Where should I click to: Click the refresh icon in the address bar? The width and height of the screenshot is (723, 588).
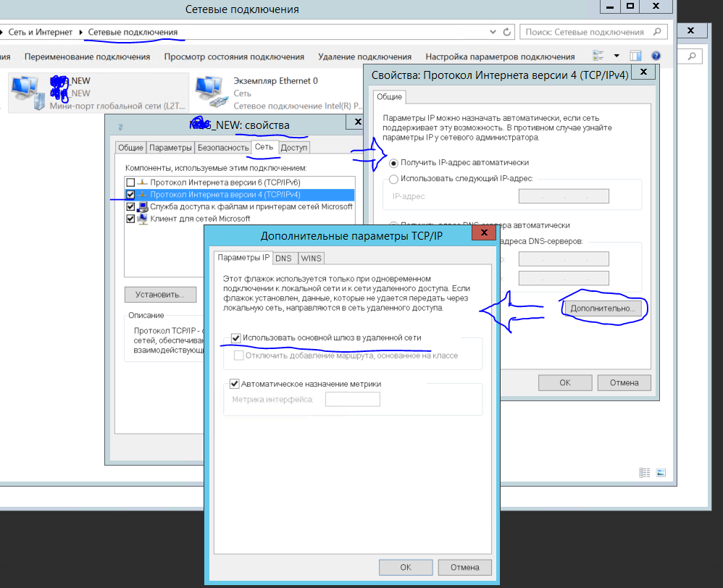tap(507, 32)
